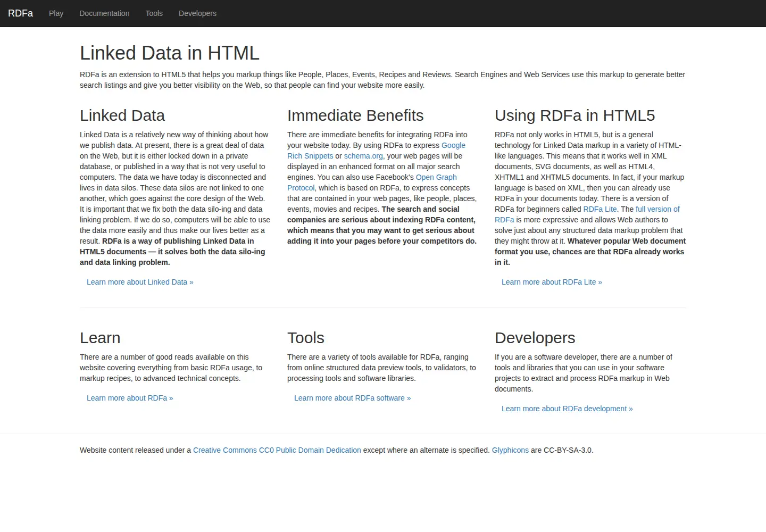Click the Developers section heading
The width and height of the screenshot is (766, 532).
click(x=535, y=338)
